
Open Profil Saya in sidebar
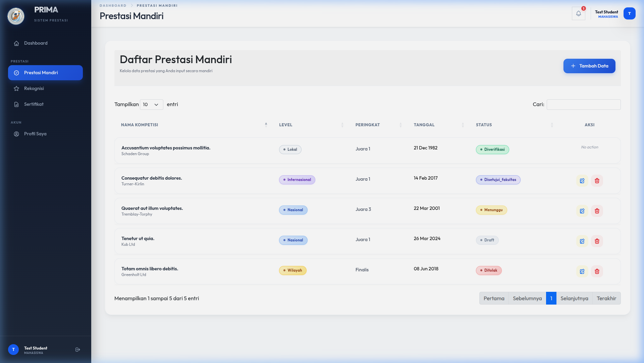(x=35, y=134)
